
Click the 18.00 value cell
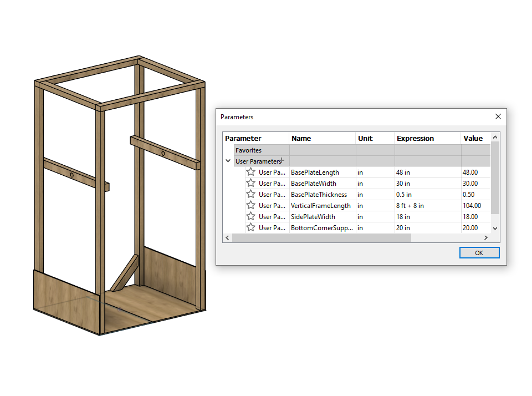475,217
